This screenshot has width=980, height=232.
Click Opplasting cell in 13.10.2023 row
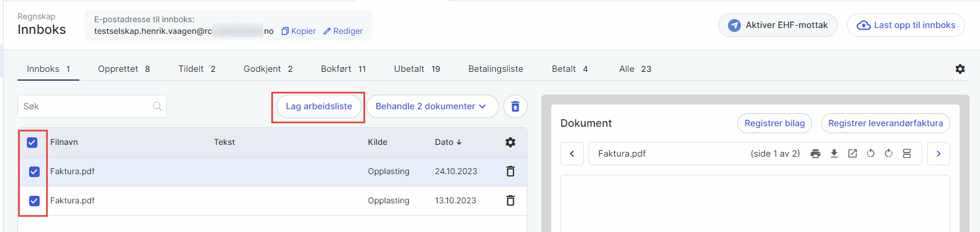pos(388,200)
